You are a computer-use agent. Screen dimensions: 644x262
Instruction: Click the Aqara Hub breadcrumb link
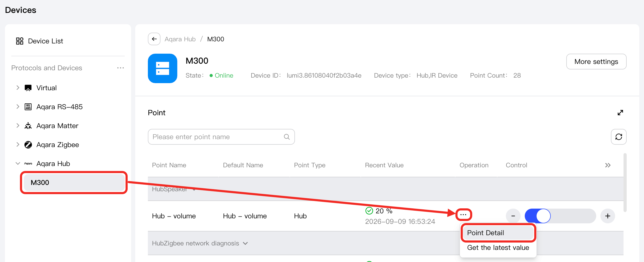point(180,39)
